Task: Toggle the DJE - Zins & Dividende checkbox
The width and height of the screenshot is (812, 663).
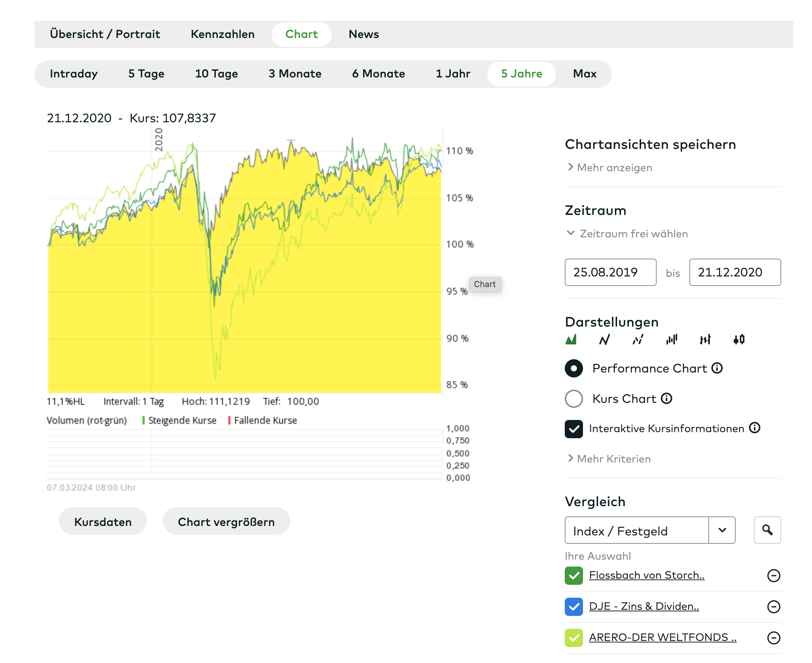Action: 573,606
